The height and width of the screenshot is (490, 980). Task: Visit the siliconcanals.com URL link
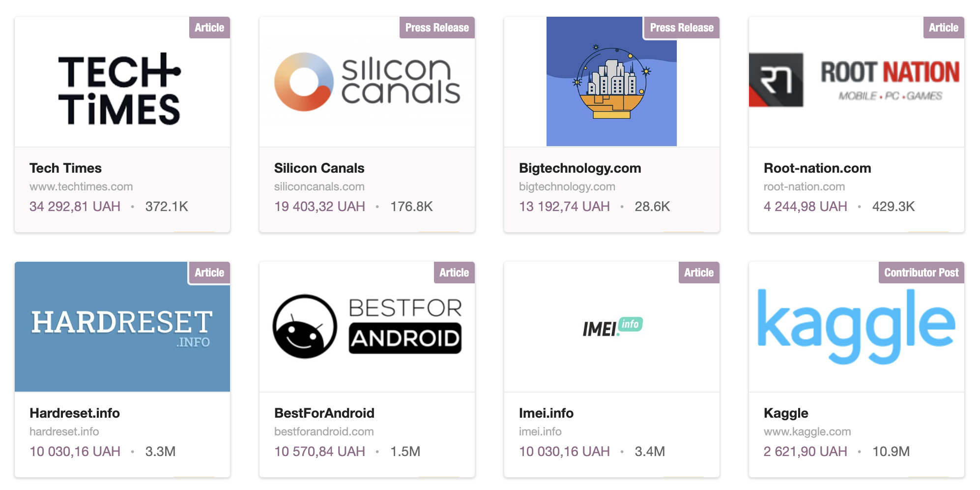tap(319, 187)
